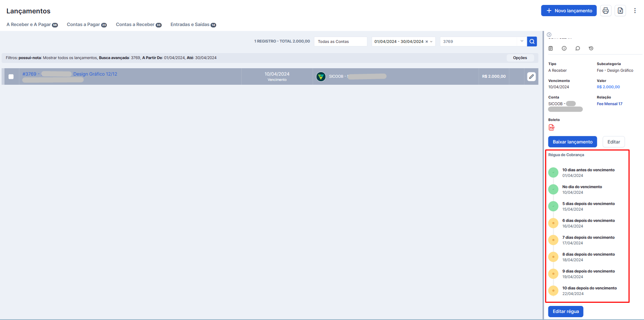
Task: Export entries with the Excel icon
Action: tap(620, 11)
